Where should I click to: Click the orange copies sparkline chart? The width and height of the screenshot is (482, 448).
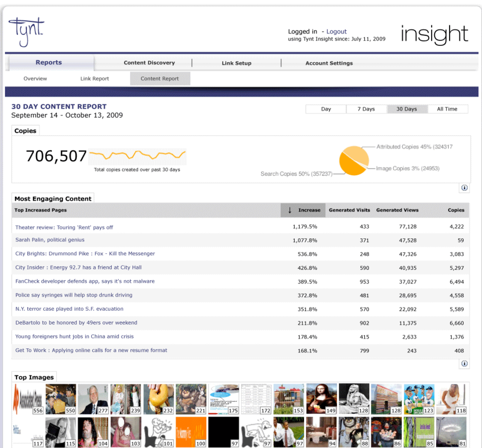(137, 155)
